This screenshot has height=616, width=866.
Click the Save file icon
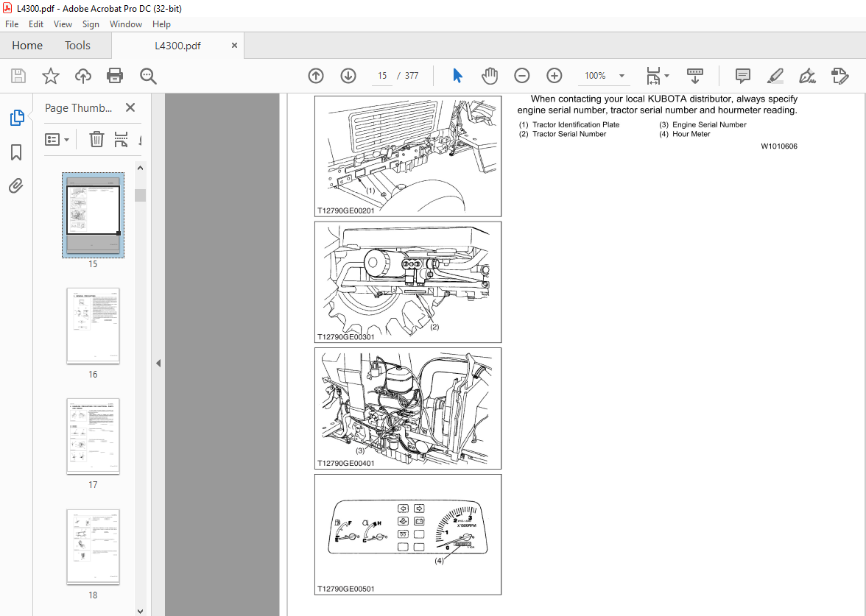point(18,76)
